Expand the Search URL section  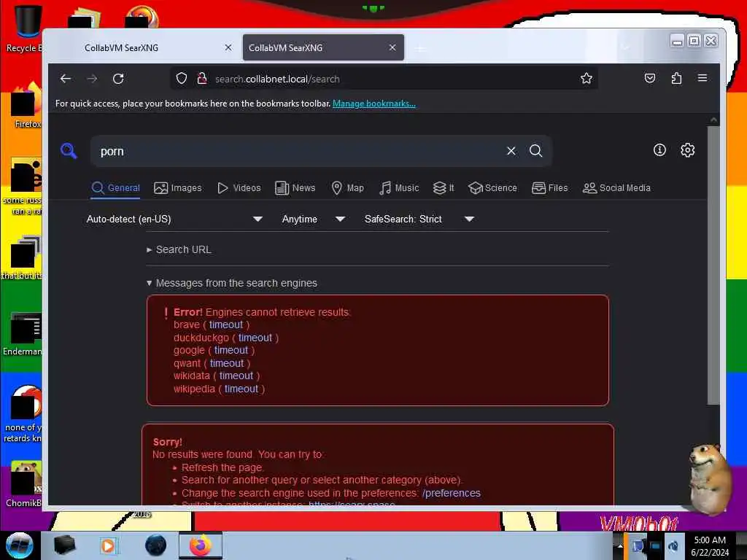coord(179,249)
